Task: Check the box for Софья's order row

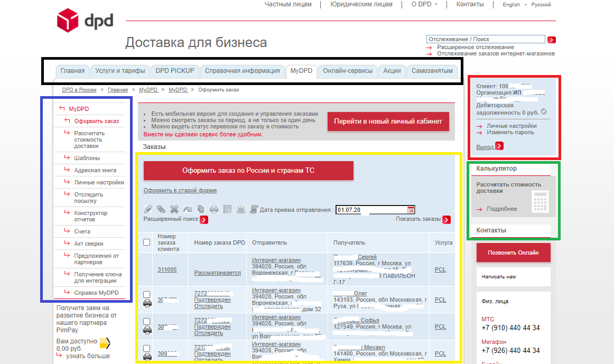Action: [x=146, y=321]
